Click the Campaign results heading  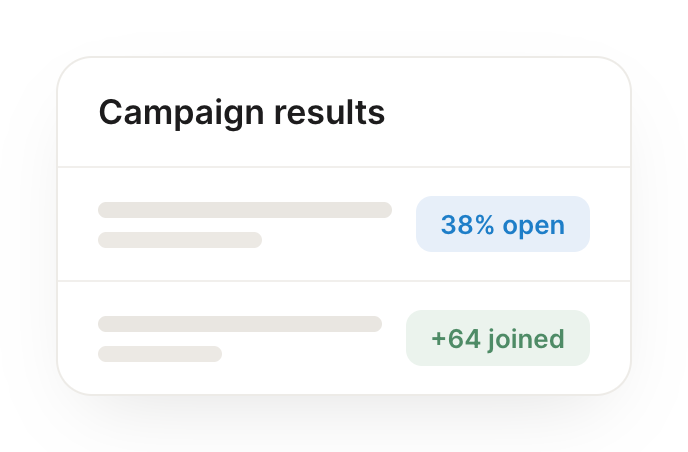pyautogui.click(x=242, y=114)
